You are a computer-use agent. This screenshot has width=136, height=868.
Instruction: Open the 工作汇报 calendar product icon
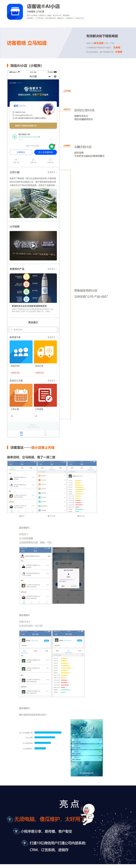pyautogui.click(x=21, y=395)
